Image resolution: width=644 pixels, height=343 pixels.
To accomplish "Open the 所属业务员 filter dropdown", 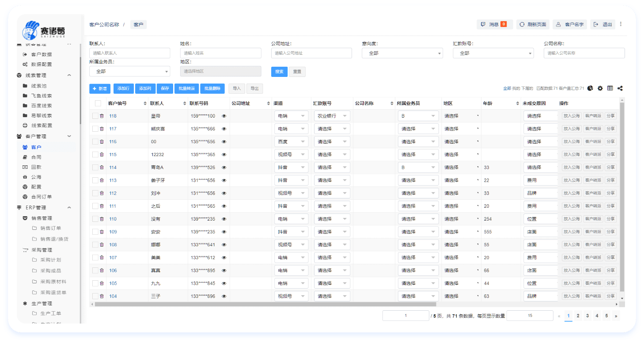I will point(129,71).
